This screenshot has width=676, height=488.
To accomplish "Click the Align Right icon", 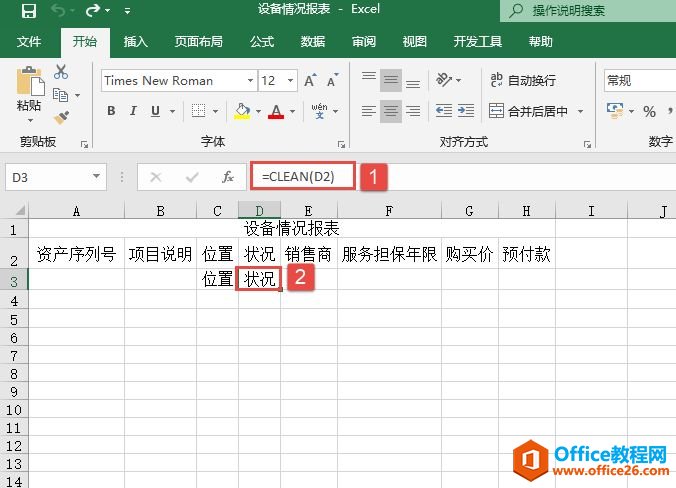I will point(413,111).
